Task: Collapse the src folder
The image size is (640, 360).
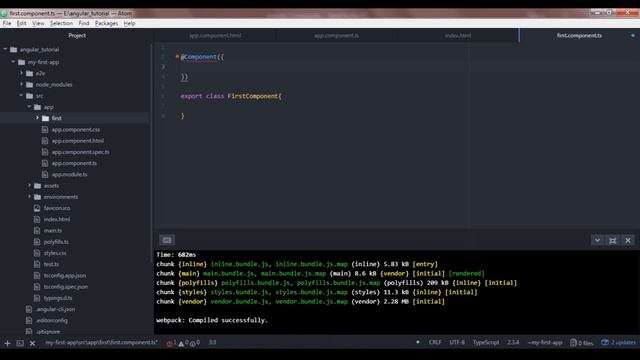Action: 21,96
